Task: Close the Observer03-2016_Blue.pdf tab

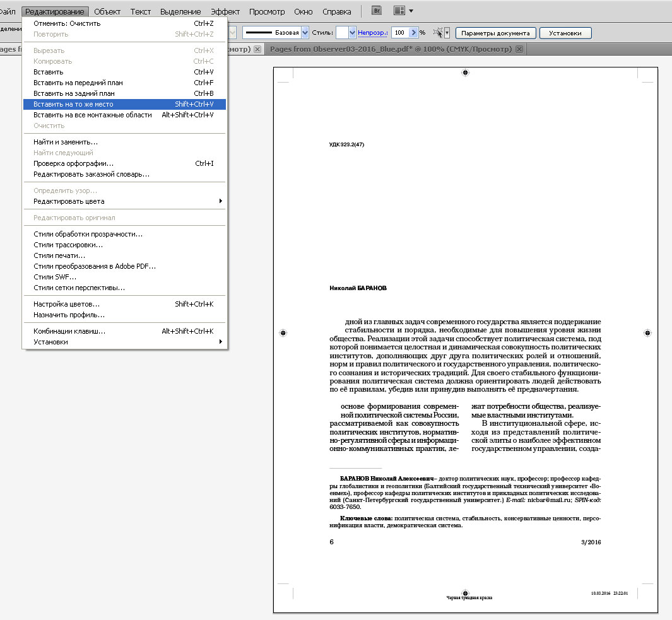Action: [519, 49]
